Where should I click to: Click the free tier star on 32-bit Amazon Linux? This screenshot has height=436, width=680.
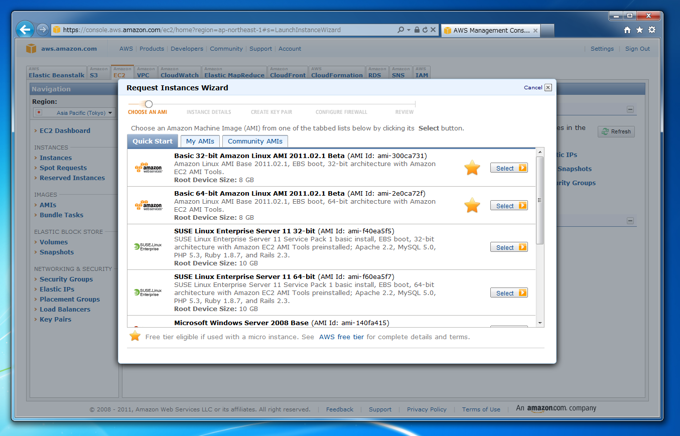(x=472, y=167)
